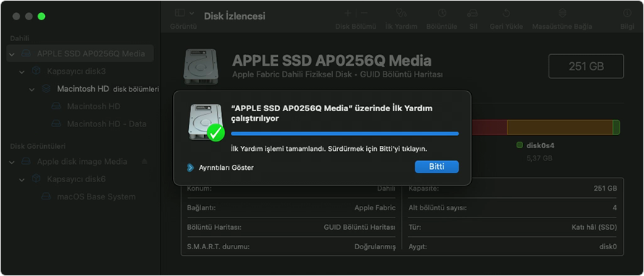Viewport: 644px width, 276px height.
Task: Click the Katı hâl (SSD) type value
Action: pos(594,227)
